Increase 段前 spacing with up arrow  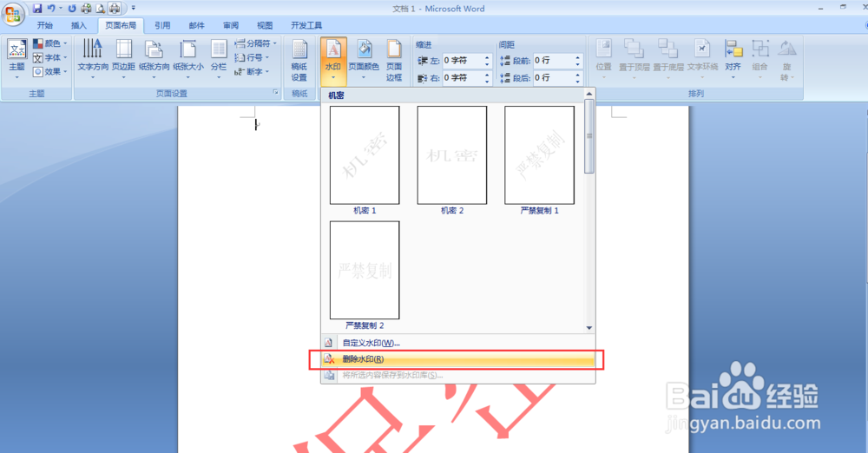578,57
